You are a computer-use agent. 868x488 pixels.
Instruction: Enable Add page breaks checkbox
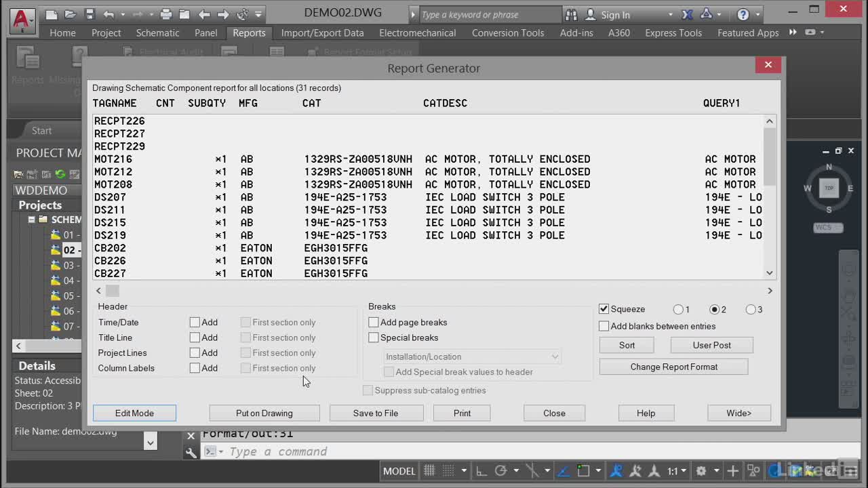[x=374, y=323]
